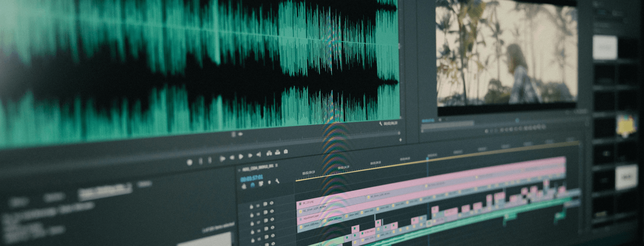Click the blue timeline playhead timecode

click(252, 178)
